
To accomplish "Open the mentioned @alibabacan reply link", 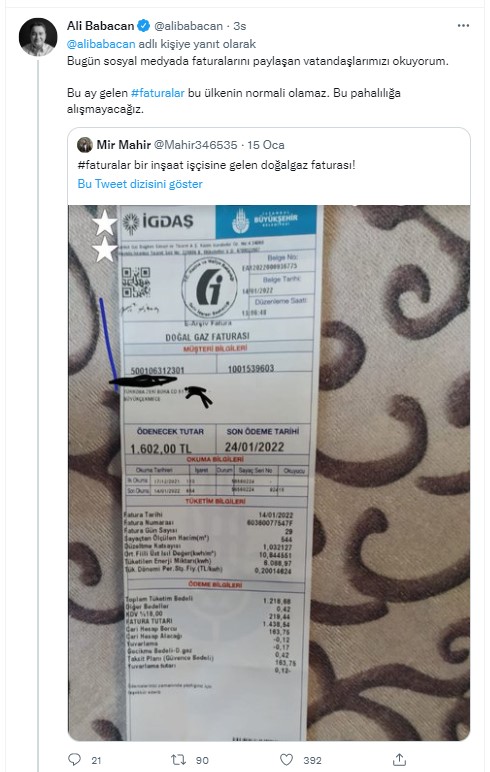I will tap(101, 44).
